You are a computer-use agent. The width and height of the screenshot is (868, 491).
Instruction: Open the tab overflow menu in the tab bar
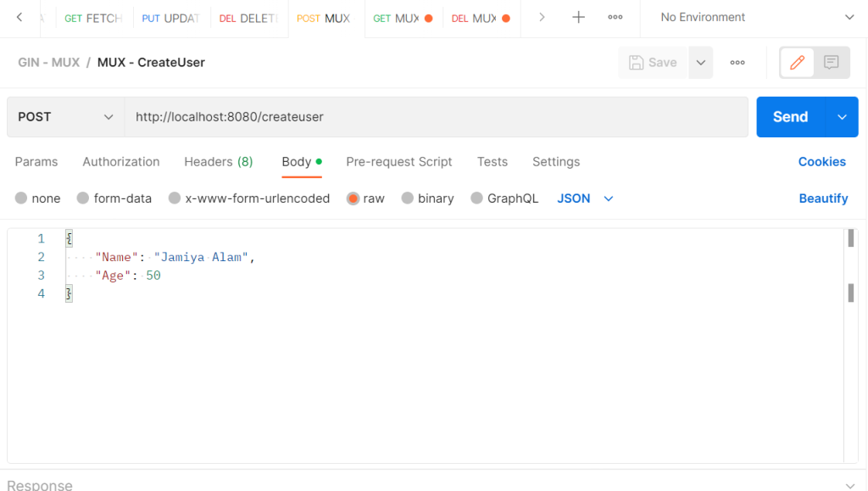[x=615, y=17]
